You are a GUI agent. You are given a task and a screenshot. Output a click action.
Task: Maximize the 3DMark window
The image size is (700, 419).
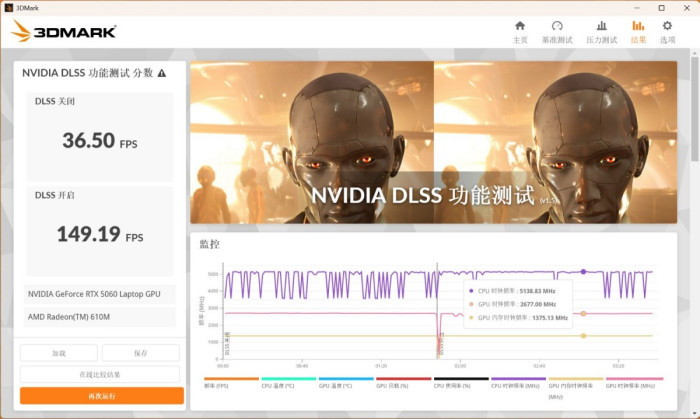pos(662,8)
